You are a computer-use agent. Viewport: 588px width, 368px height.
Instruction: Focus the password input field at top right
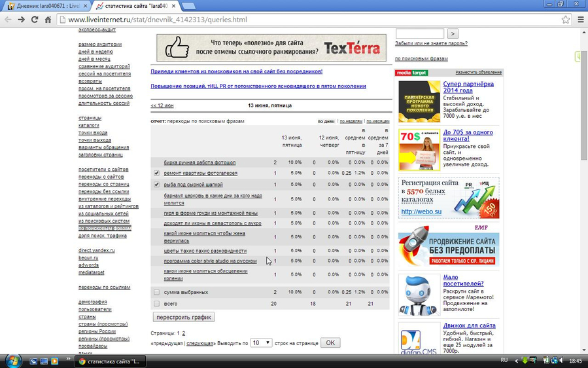coord(420,33)
